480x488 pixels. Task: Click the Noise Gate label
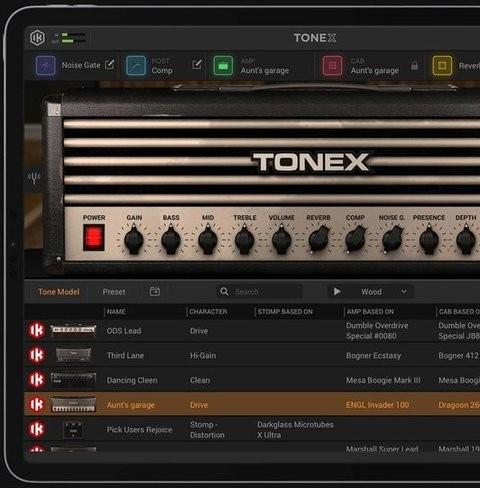(x=81, y=65)
